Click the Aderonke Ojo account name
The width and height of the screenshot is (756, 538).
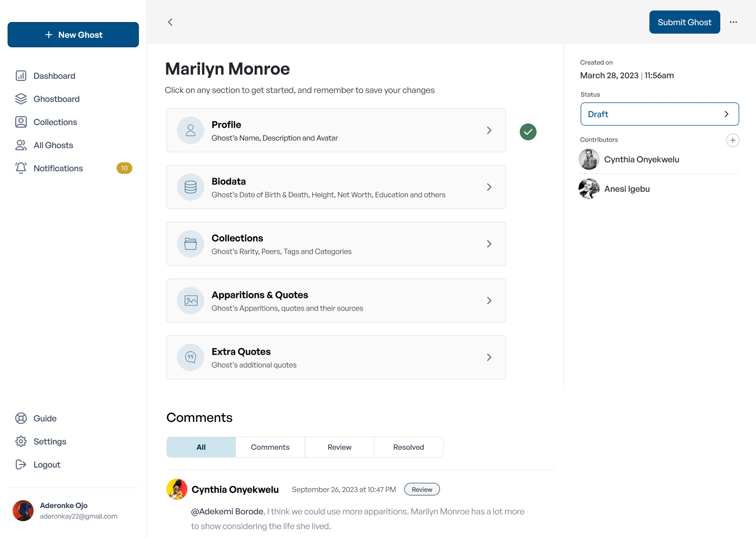[64, 505]
